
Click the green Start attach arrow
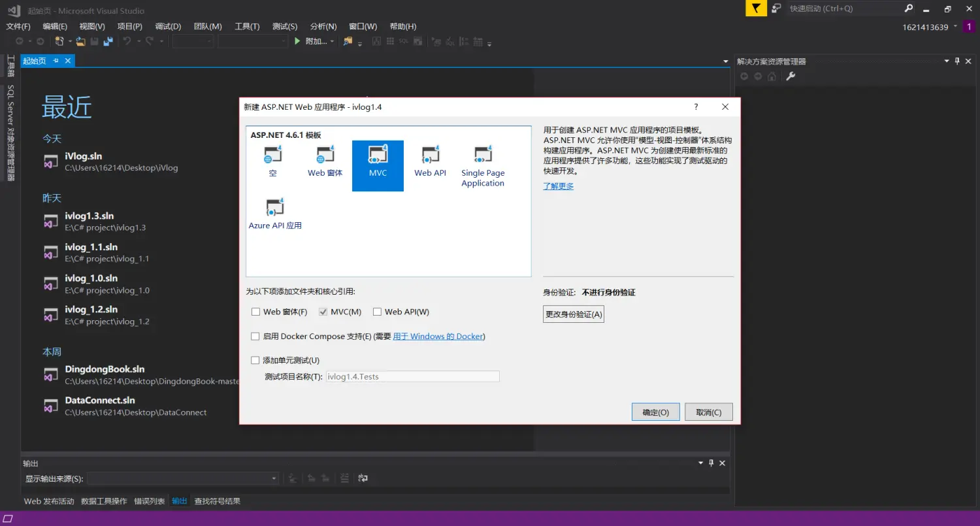[297, 41]
